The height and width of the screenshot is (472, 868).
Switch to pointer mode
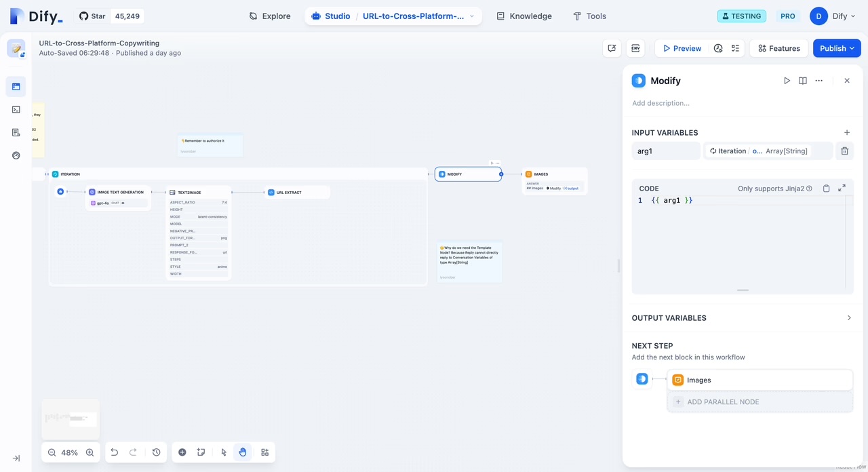(x=224, y=452)
